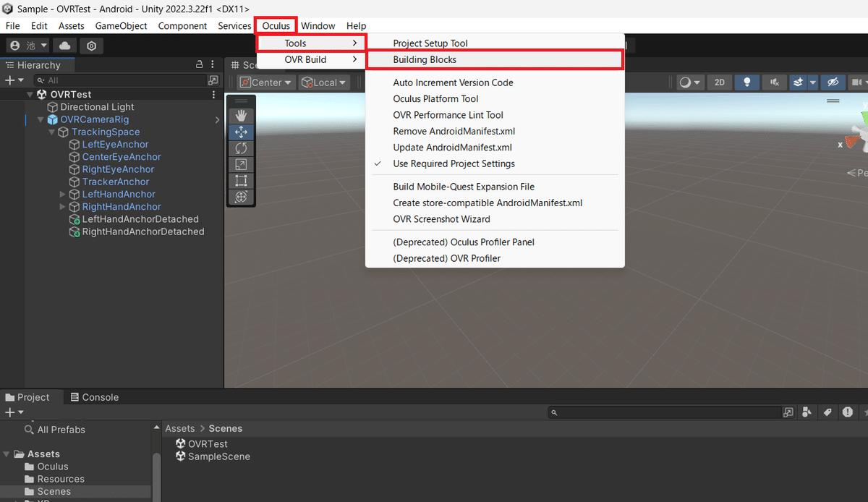Select All Prefabs saved search
Screen dimensions: 868x502
(54, 430)
